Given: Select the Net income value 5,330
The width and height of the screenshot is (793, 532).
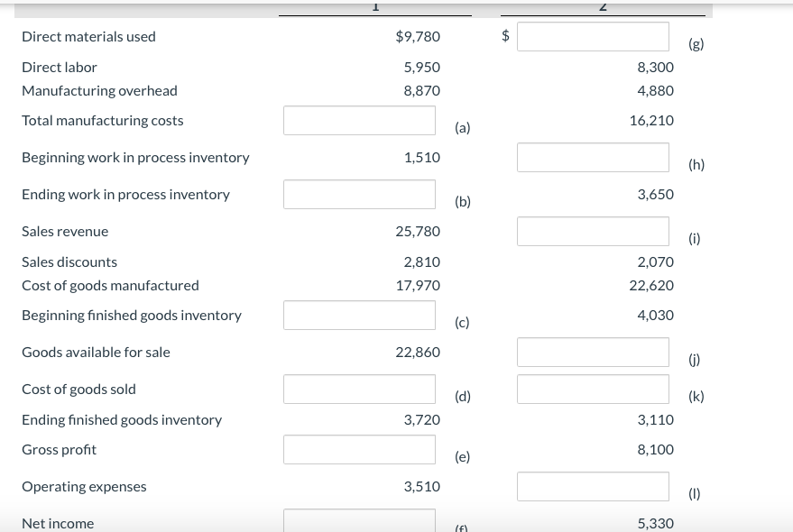Looking at the screenshot, I should [x=655, y=523].
